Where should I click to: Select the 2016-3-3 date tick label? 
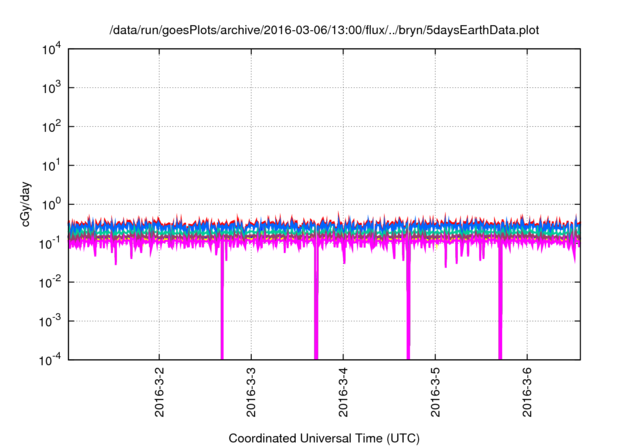pyautogui.click(x=251, y=395)
